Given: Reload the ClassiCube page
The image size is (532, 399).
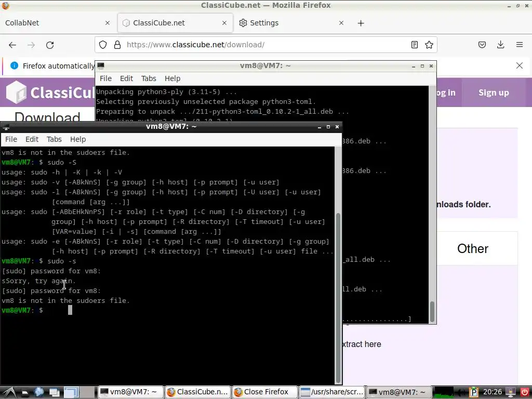Looking at the screenshot, I should pyautogui.click(x=50, y=45).
